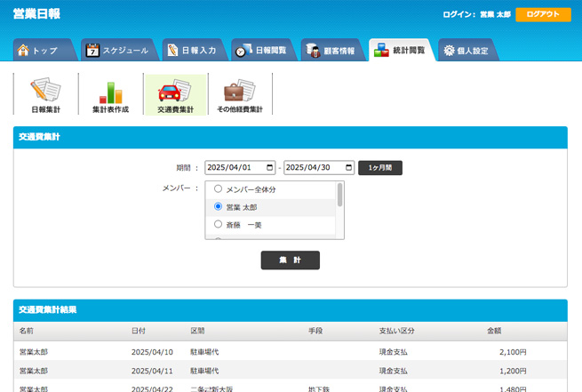This screenshot has height=392, width=582.
Task: Click the calendar icon on スケジュール tab
Action: coord(92,50)
